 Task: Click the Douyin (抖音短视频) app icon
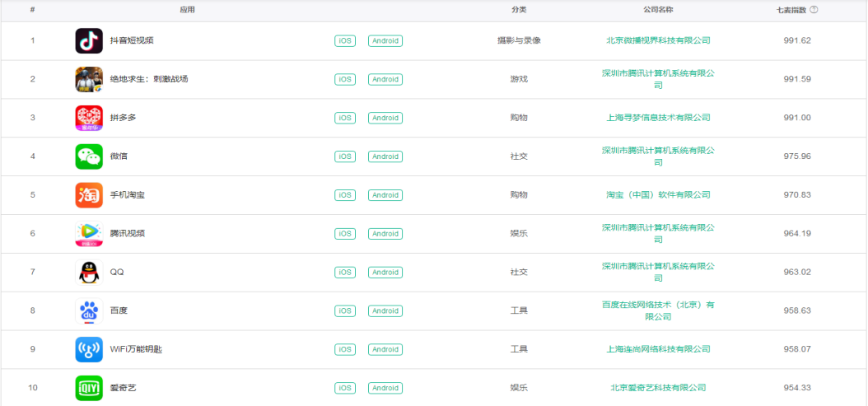coord(89,41)
